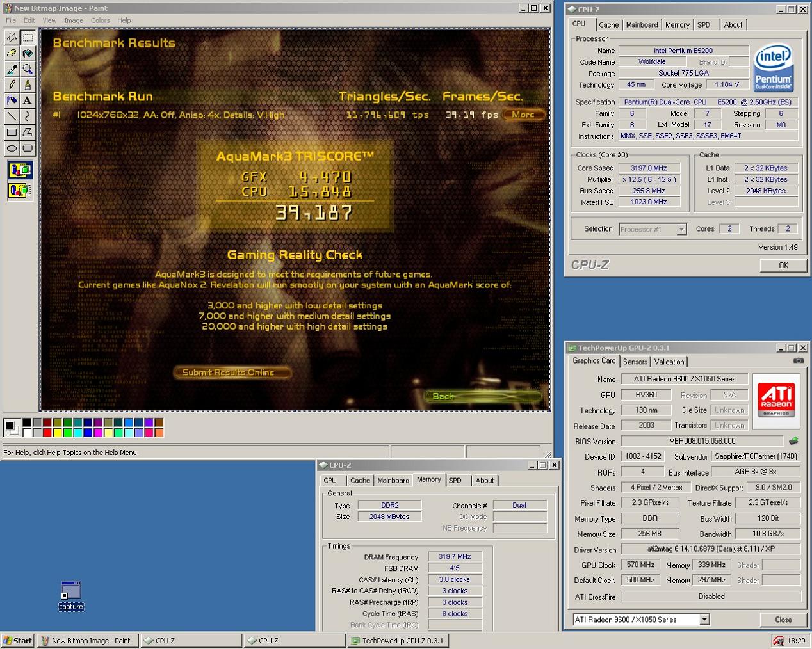
Task: Click OK button in CPU-Z window
Action: 783,265
